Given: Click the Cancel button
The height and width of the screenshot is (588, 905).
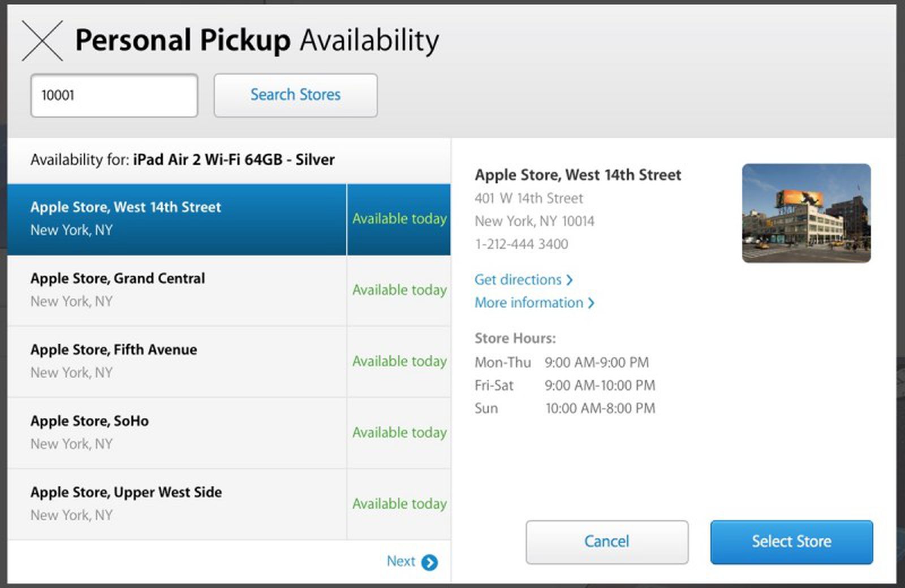Looking at the screenshot, I should pyautogui.click(x=606, y=541).
